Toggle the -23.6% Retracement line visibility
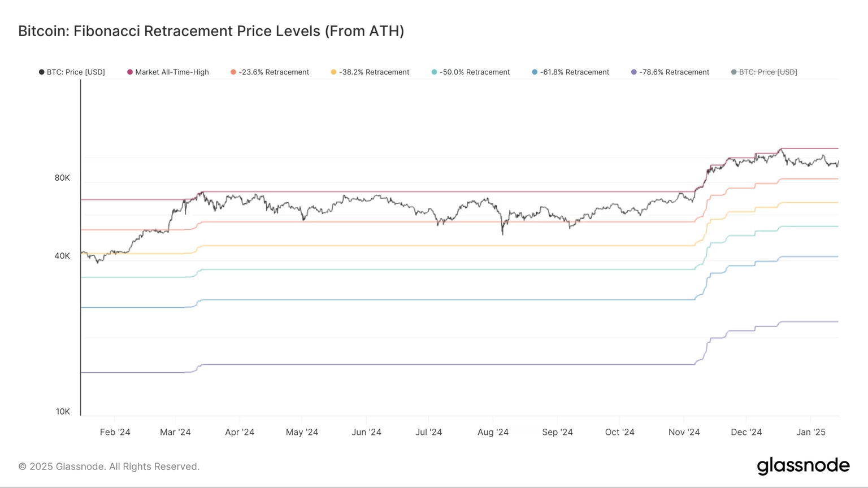The image size is (868, 488). (270, 72)
